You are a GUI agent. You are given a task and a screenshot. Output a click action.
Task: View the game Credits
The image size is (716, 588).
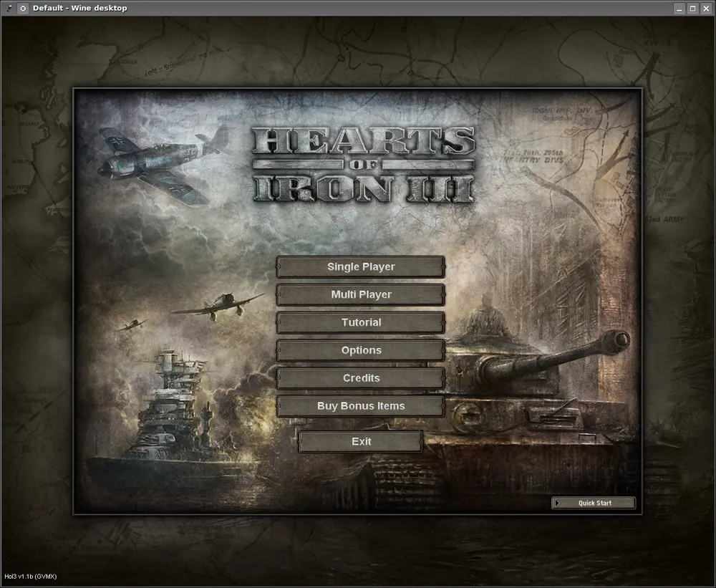tap(361, 378)
